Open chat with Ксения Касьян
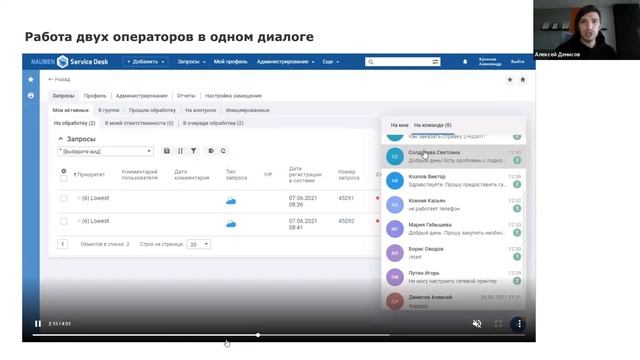Viewport: 640px width, 360px height. click(453, 205)
